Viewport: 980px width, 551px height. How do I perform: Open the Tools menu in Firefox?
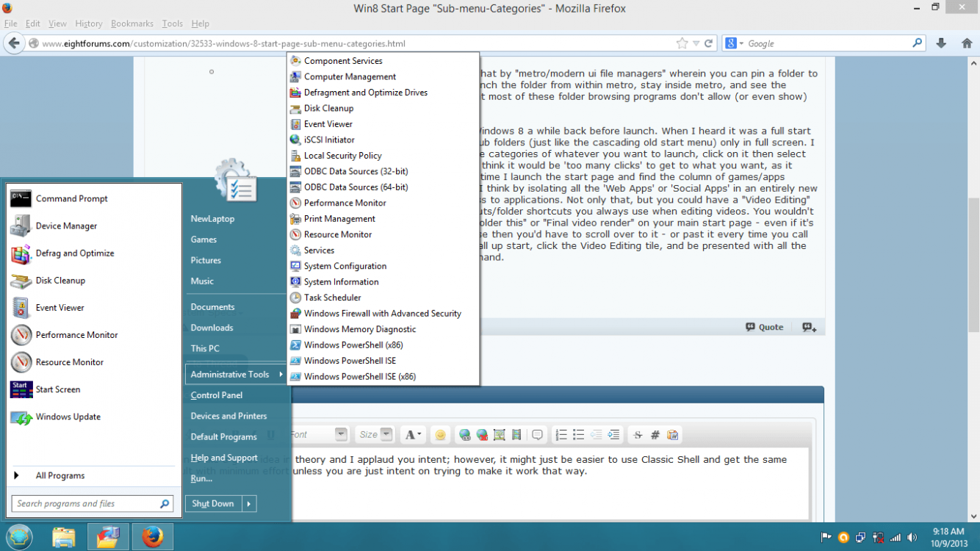click(x=173, y=24)
